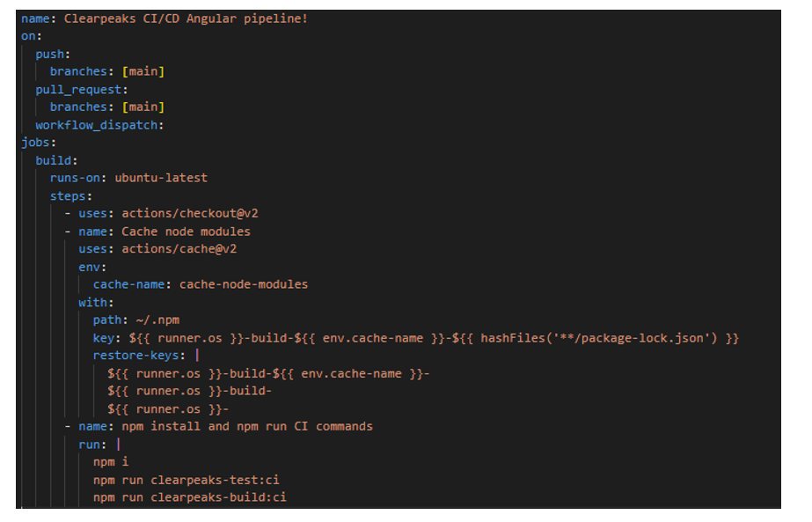Select the 'workflow_dispatch:' line
Viewport: 812px width, 522px height.
point(99,125)
